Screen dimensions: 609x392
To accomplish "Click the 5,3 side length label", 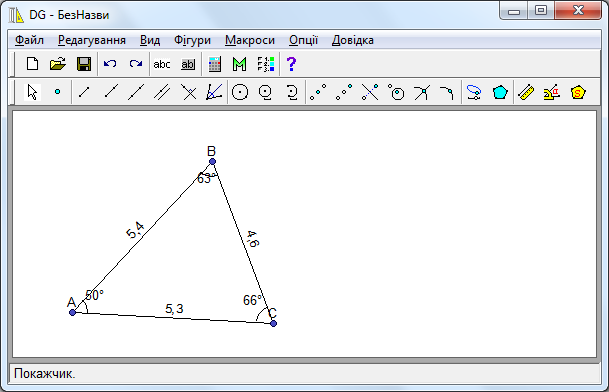I will [x=174, y=308].
